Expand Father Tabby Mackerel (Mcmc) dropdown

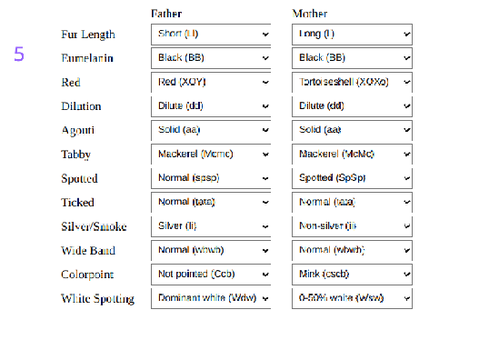tap(211, 154)
